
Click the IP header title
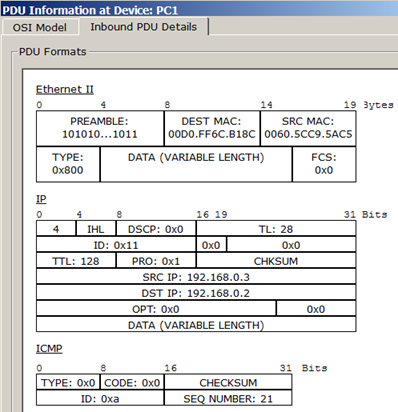click(x=41, y=199)
